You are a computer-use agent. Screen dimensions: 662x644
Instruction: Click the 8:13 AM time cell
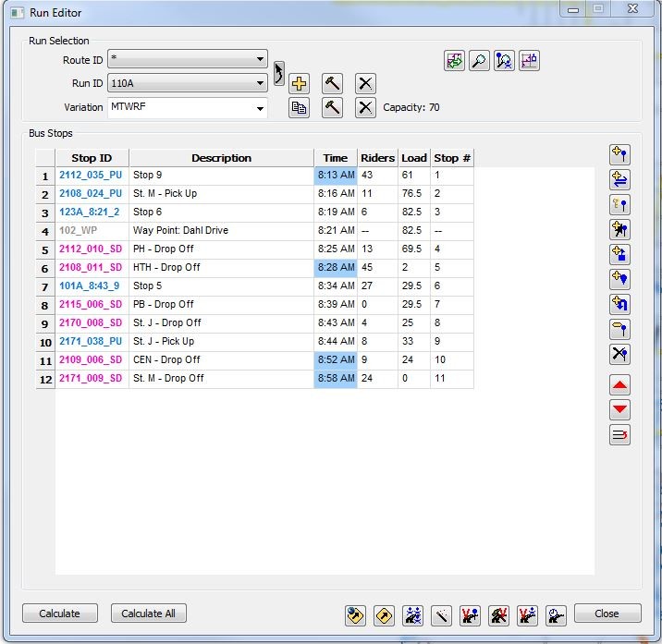point(336,176)
